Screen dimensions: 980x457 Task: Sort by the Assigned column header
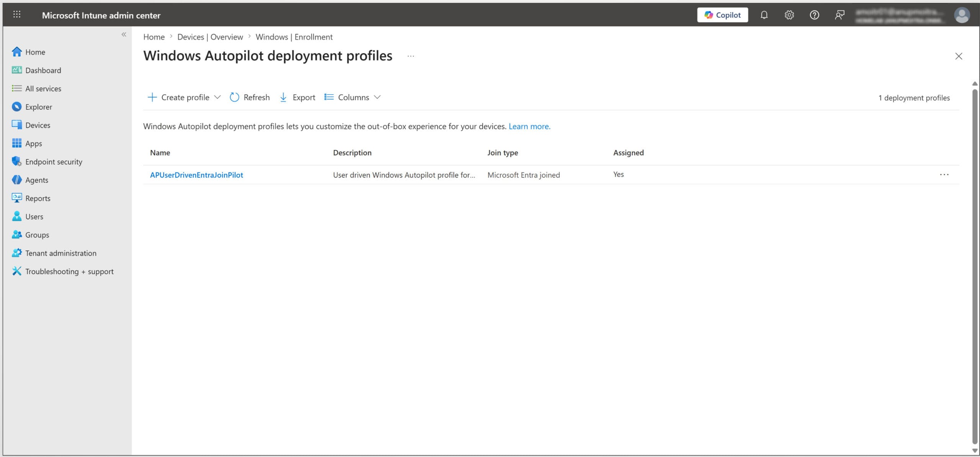coord(629,153)
